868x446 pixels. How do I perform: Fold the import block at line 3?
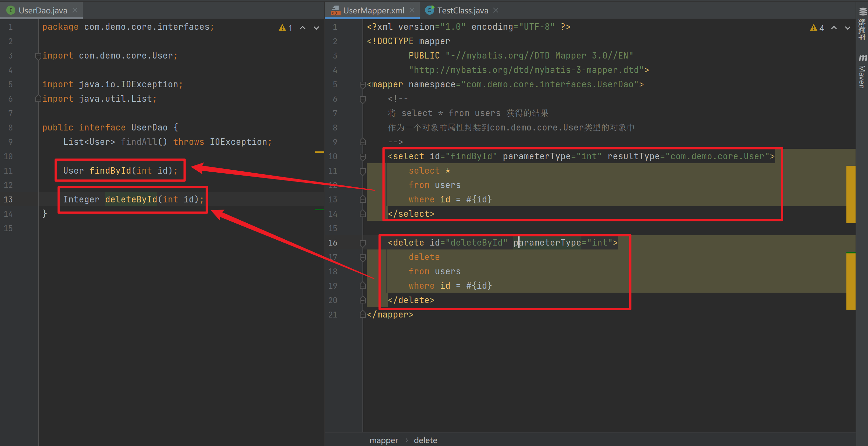[38, 56]
